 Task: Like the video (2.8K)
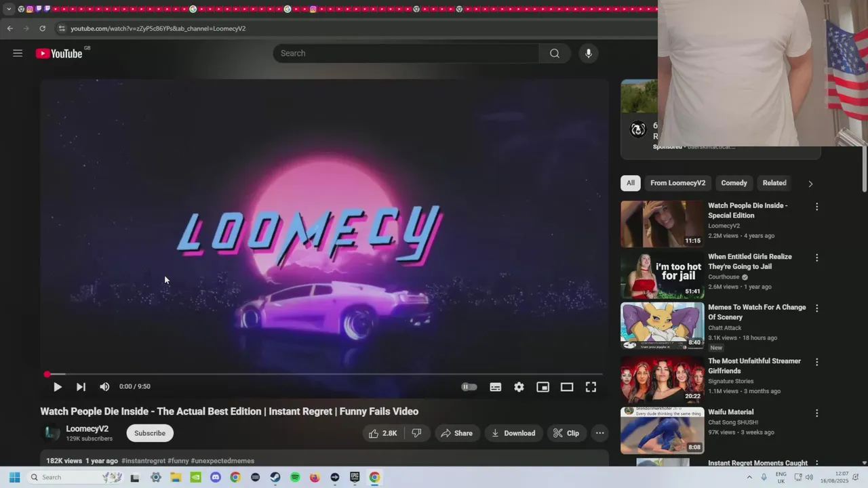click(x=383, y=433)
